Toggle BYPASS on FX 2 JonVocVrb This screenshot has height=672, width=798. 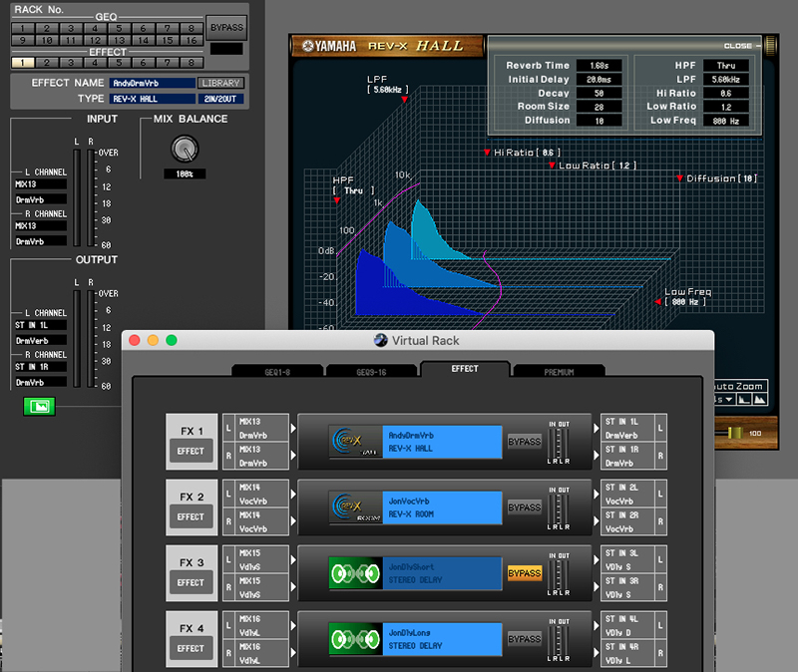525,507
